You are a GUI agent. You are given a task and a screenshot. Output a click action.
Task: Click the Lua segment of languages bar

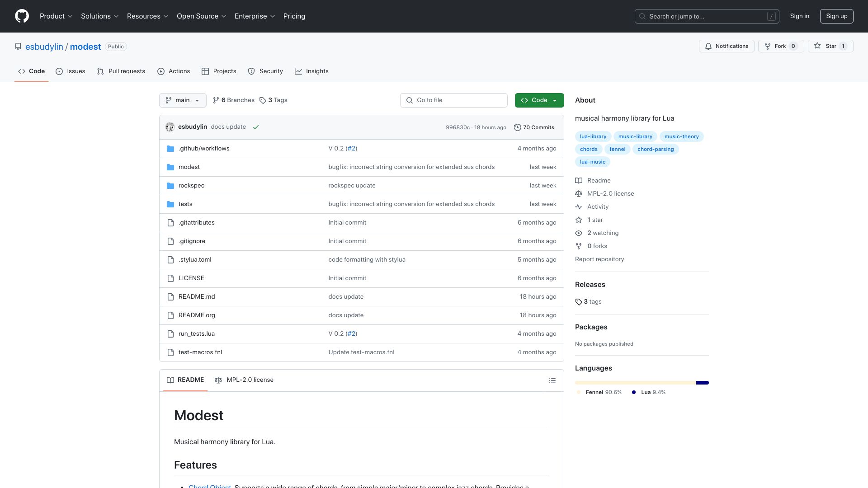tap(703, 383)
